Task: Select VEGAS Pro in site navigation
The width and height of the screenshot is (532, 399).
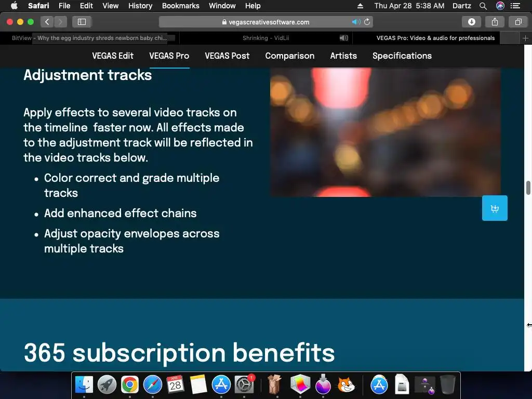Action: pyautogui.click(x=169, y=56)
